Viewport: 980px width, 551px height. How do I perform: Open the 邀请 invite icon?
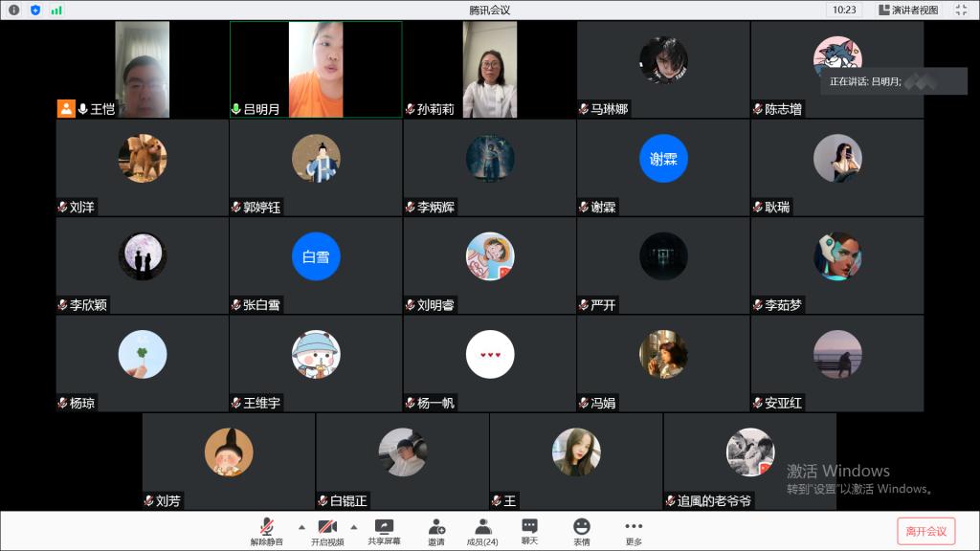pos(436,530)
